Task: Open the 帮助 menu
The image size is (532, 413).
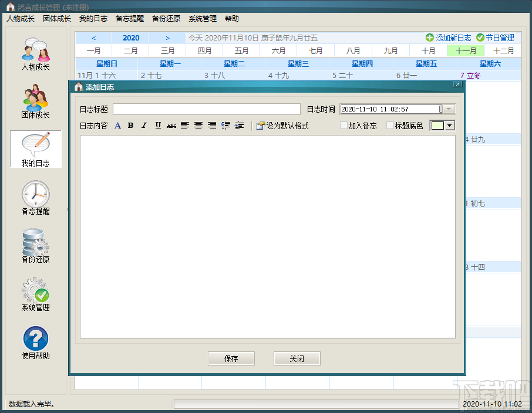Action: coord(231,18)
